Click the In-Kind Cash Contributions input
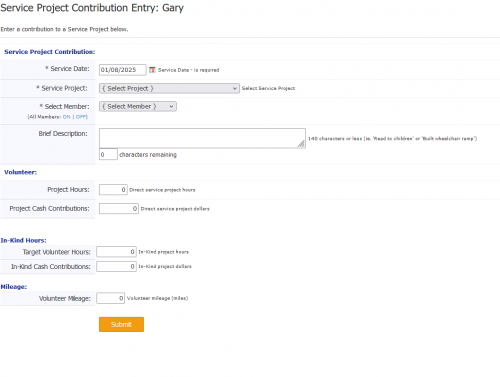 click(116, 266)
